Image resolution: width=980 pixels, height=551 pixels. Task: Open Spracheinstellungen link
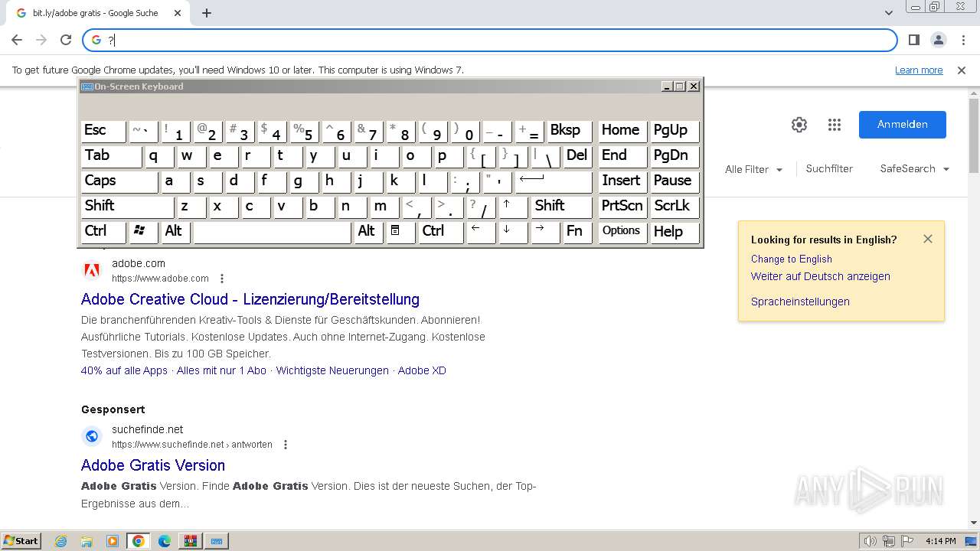(x=800, y=302)
